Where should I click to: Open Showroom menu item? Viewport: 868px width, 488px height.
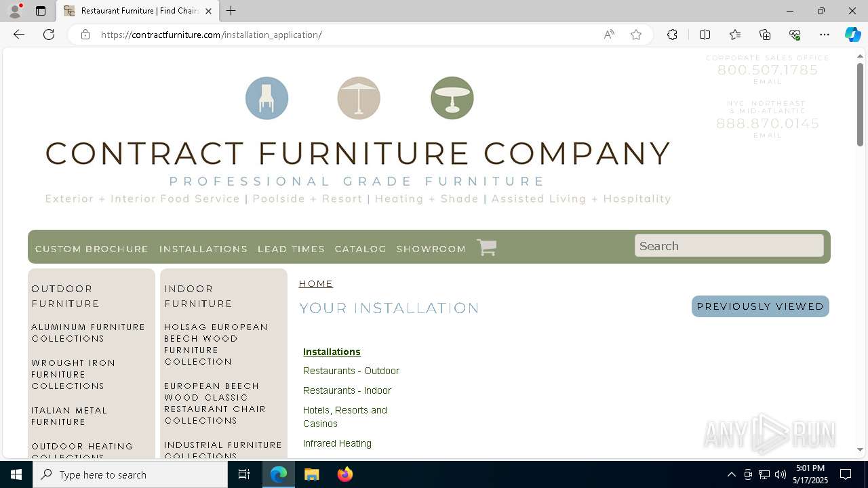pos(431,249)
